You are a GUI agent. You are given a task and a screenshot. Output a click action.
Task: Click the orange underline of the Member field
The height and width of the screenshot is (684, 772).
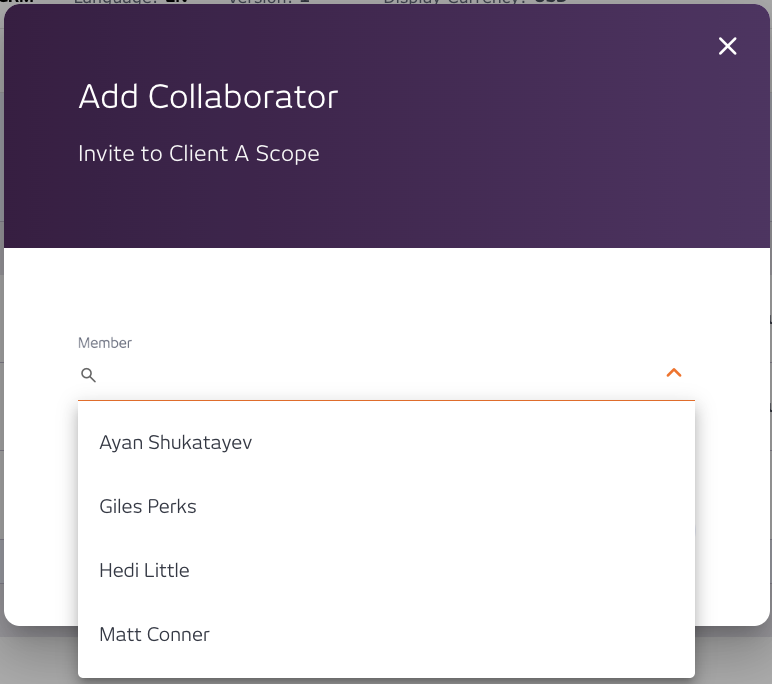coord(386,400)
